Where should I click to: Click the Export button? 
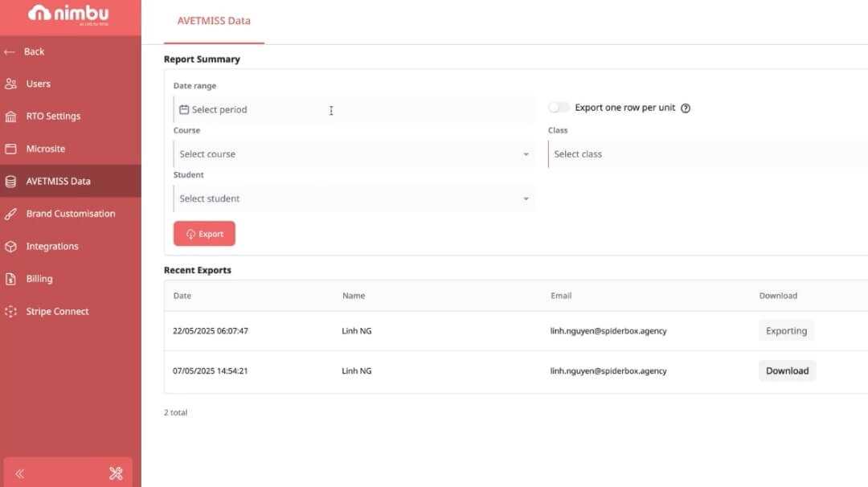pyautogui.click(x=204, y=233)
